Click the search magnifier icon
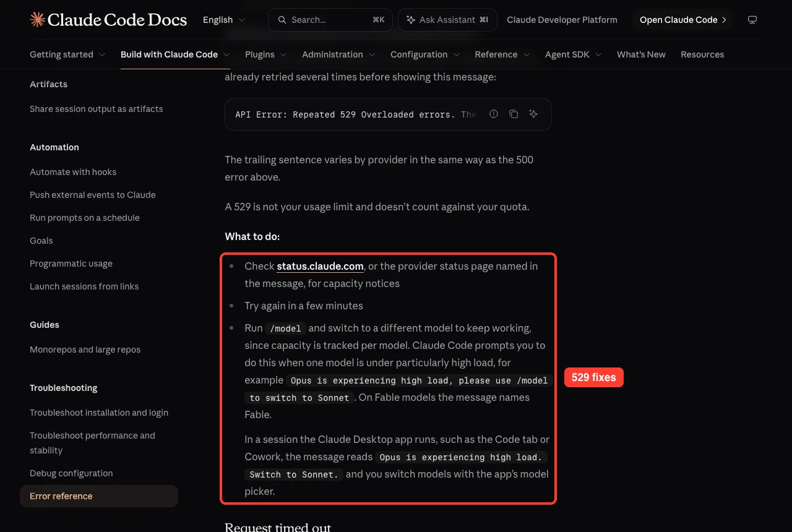 pos(282,20)
